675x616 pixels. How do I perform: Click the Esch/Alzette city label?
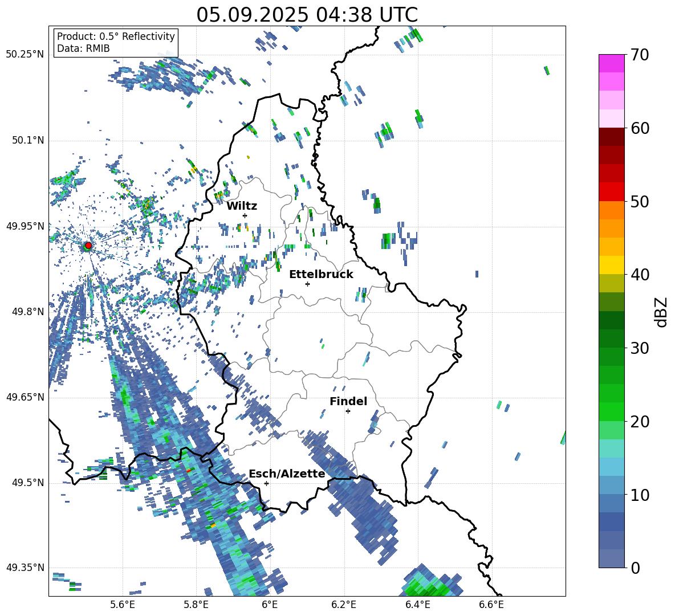click(287, 474)
